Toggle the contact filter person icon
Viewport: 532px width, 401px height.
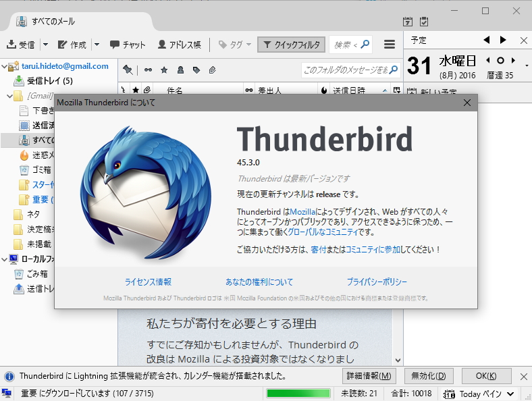(180, 70)
